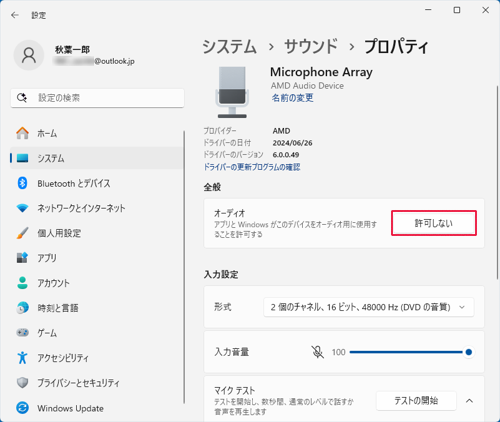
Task: Open アクセシビリティ accessibility figure icon
Action: pyautogui.click(x=22, y=358)
